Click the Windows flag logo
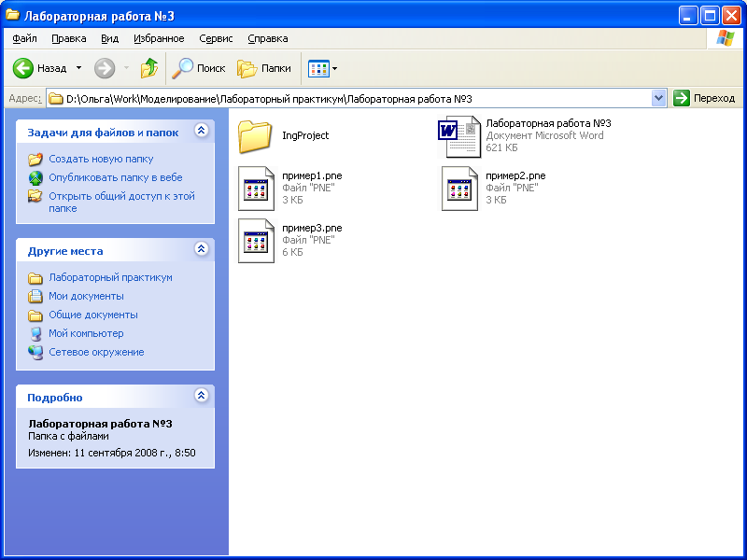 coord(725,38)
